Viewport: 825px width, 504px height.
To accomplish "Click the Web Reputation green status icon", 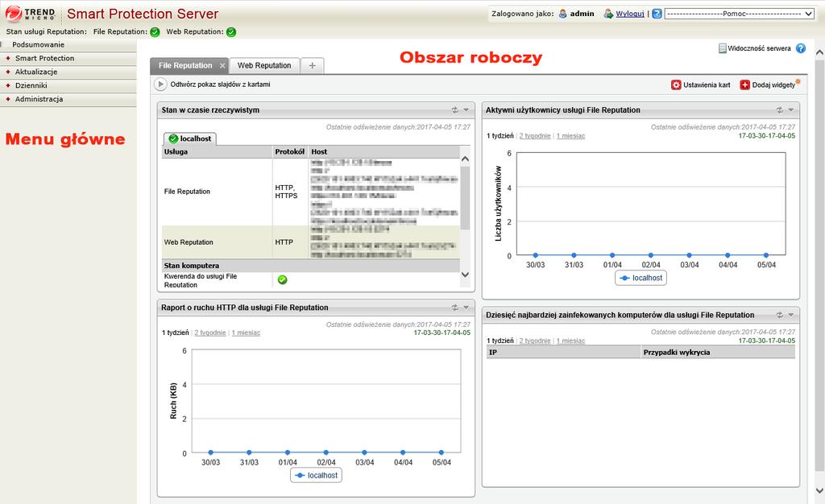I will [231, 32].
